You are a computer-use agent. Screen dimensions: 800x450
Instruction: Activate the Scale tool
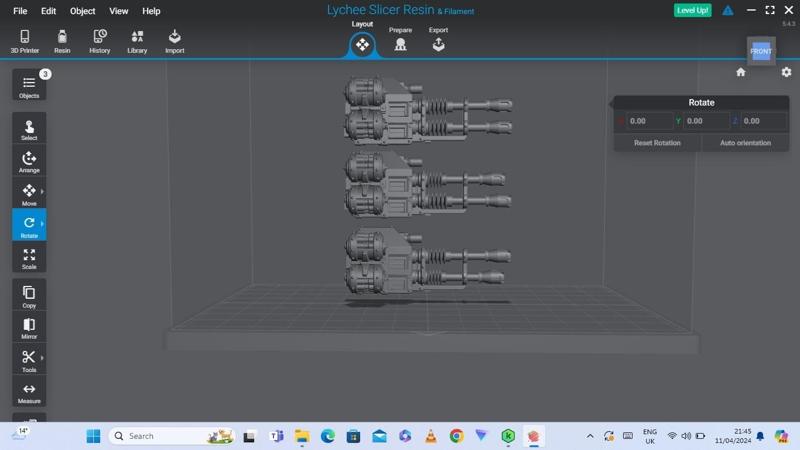[29, 258]
